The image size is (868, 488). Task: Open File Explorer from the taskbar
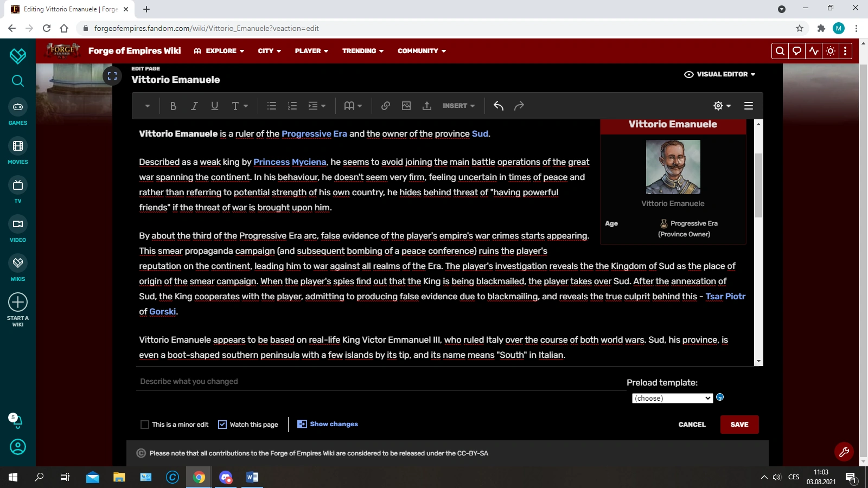pos(119,477)
